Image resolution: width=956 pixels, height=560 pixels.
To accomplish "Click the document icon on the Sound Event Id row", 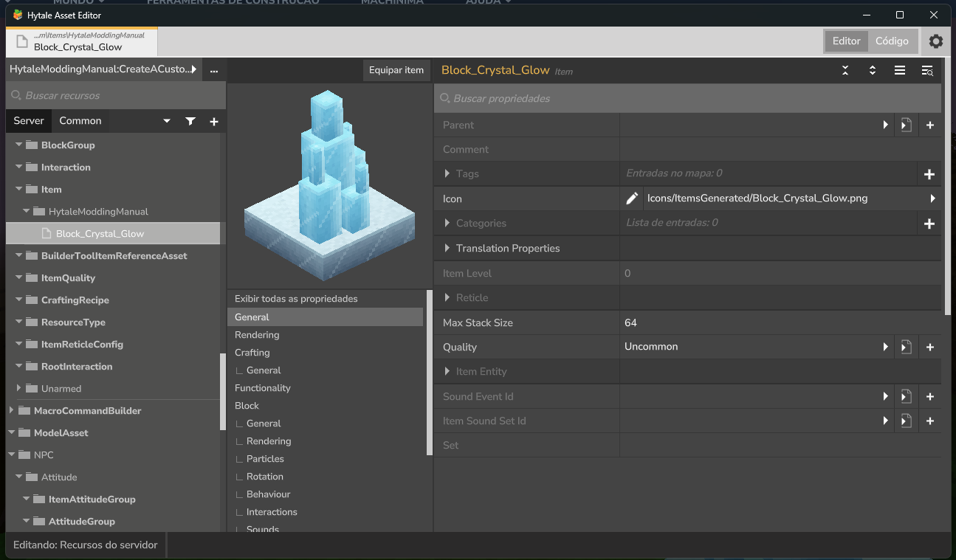I will pyautogui.click(x=906, y=396).
